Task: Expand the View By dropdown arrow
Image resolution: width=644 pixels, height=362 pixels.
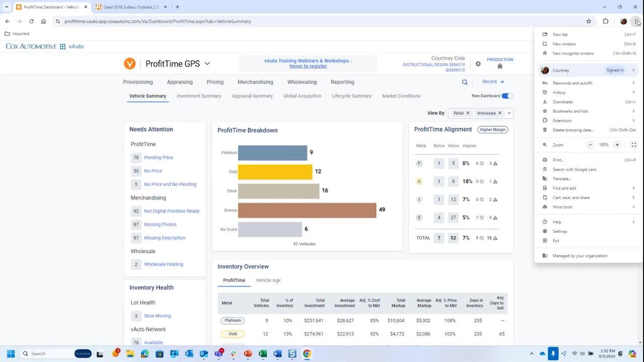Action: [509, 113]
